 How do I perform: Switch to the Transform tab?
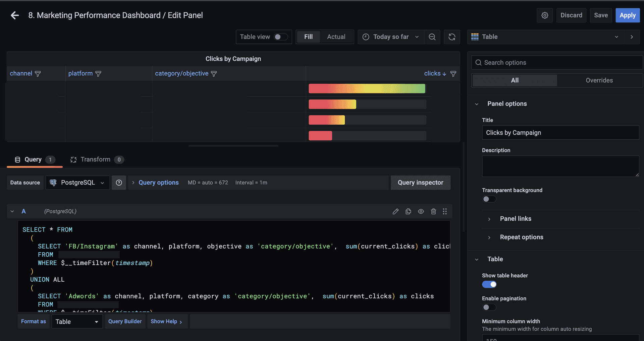(x=96, y=159)
